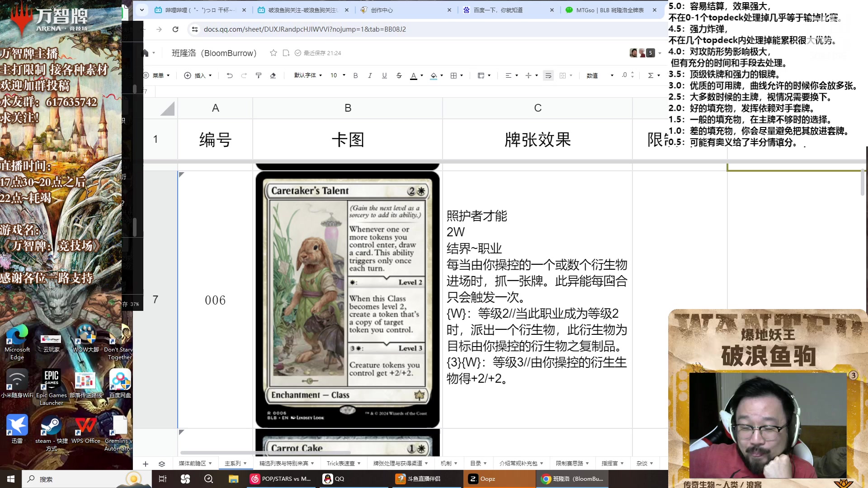Adjust decimal places stepper

(627, 75)
